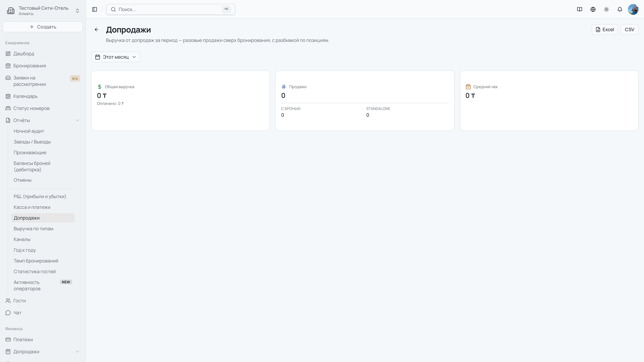
Task: Click the bag icon on Средний чек
Action: point(468,87)
